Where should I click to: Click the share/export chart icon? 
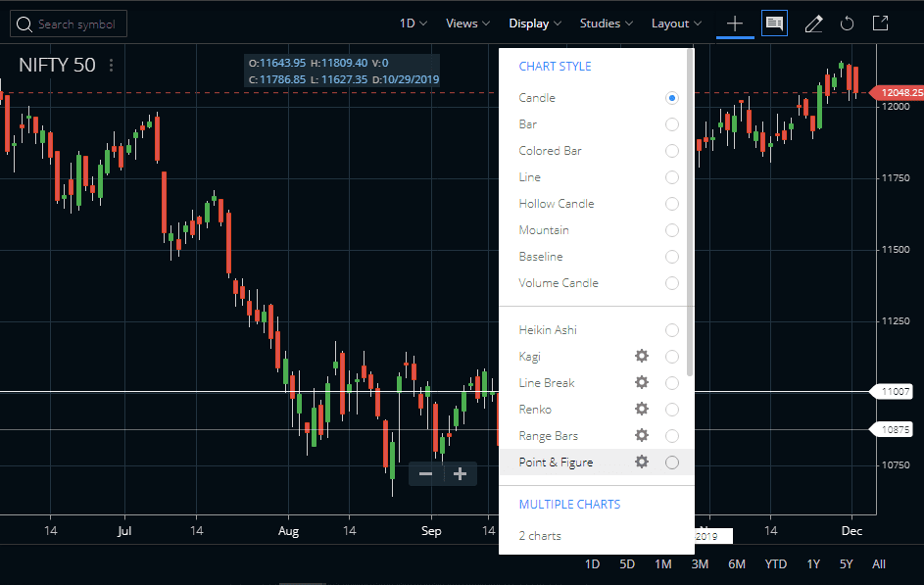pos(880,24)
